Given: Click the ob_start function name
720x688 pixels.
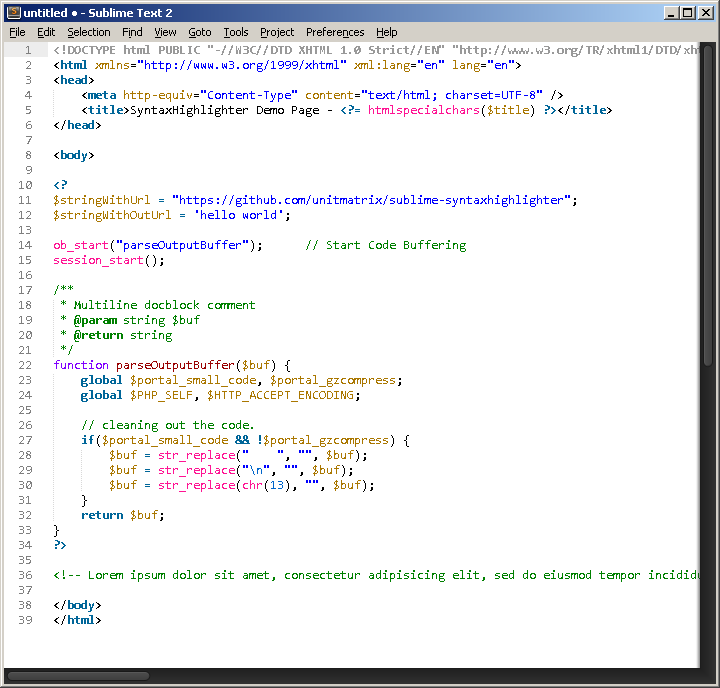Looking at the screenshot, I should point(81,245).
